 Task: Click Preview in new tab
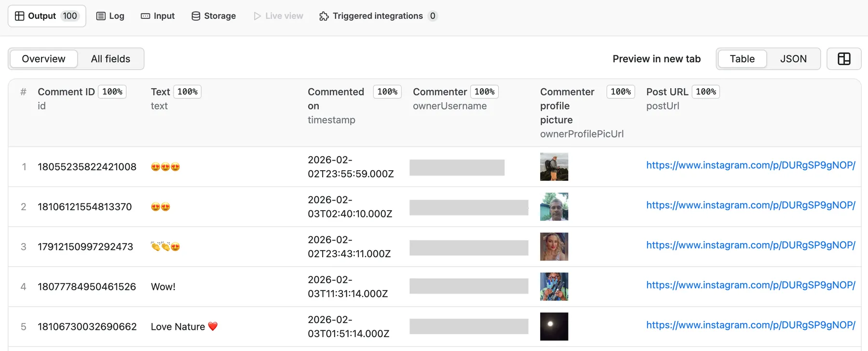point(656,59)
